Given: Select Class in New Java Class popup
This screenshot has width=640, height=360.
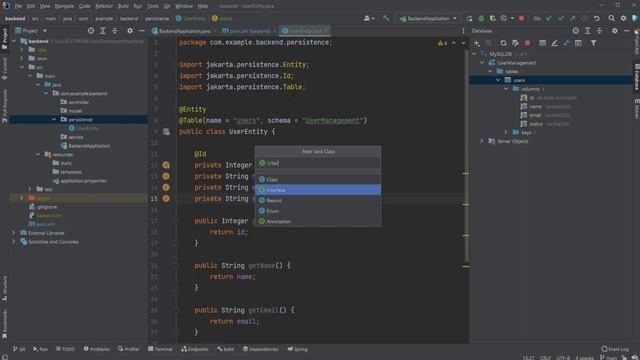Looking at the screenshot, I should click(318, 180).
